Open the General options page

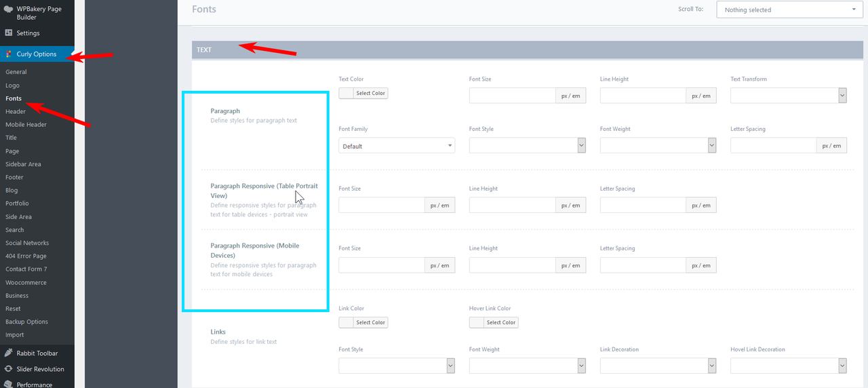16,72
